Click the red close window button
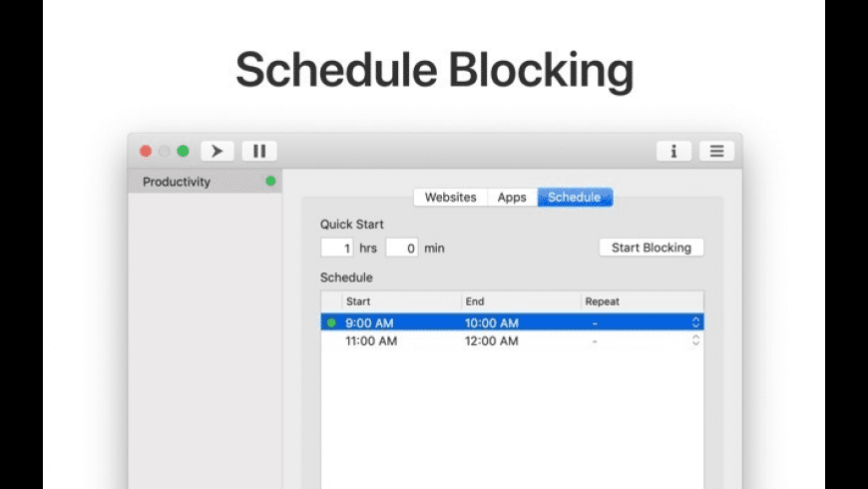This screenshot has width=868, height=489. pos(146,152)
